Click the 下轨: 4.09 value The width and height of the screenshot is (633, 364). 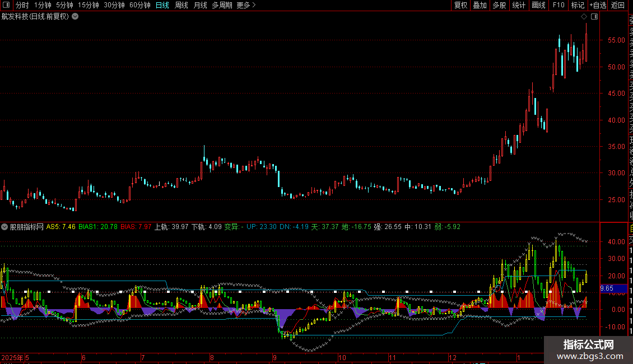(x=206, y=227)
